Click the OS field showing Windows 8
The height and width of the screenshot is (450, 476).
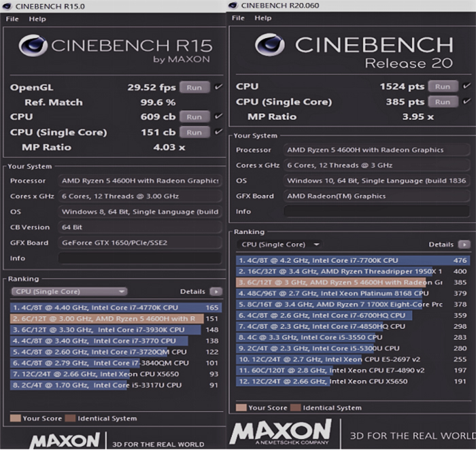point(140,211)
